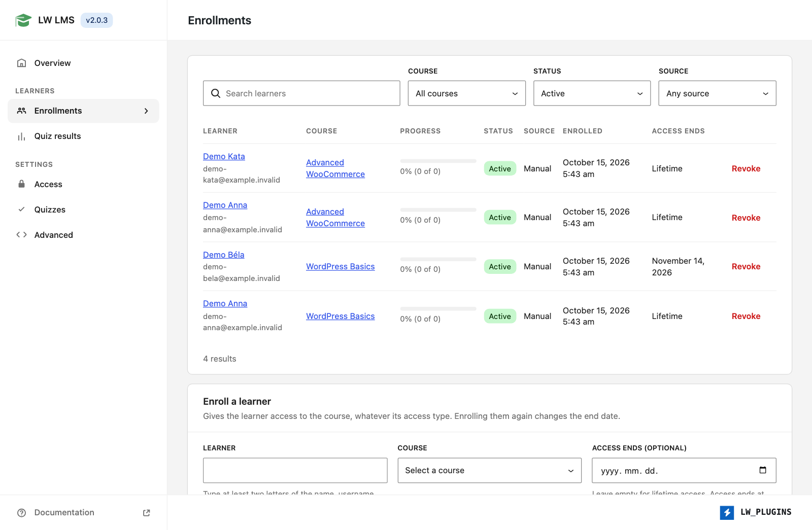The width and height of the screenshot is (812, 530).
Task: Open the All courses filter dropdown
Action: tap(467, 93)
